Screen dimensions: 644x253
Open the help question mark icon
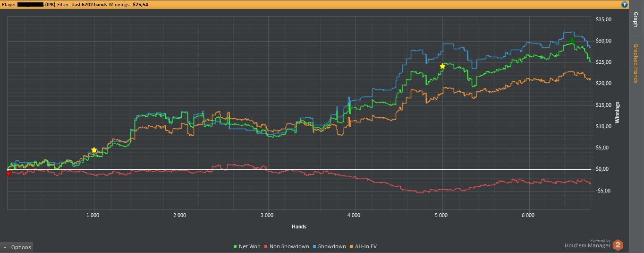(624, 5)
